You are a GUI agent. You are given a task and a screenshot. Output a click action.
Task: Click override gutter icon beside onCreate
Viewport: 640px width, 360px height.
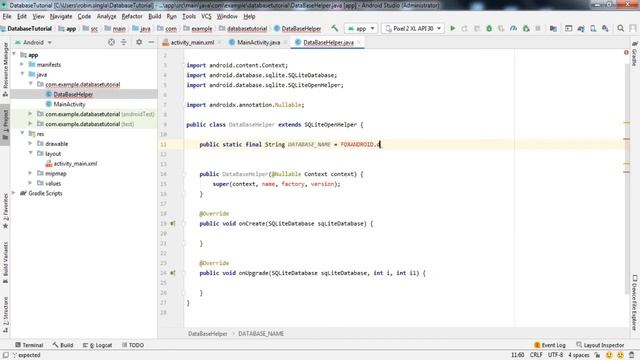click(173, 224)
